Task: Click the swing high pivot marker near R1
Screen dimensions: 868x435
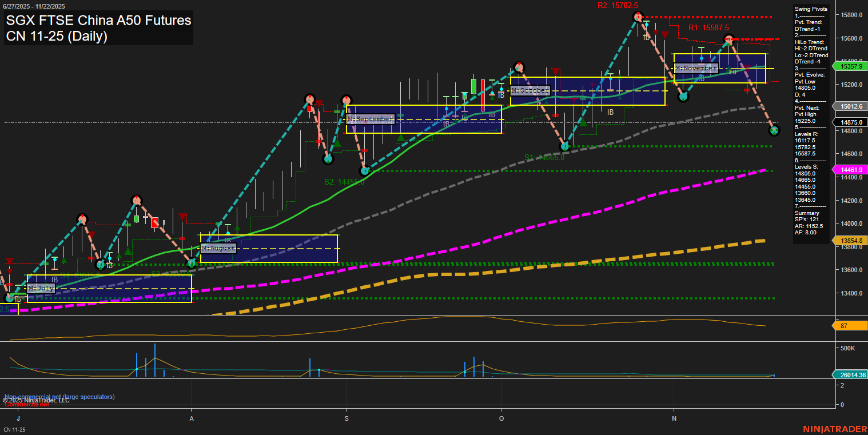Action: coord(728,39)
